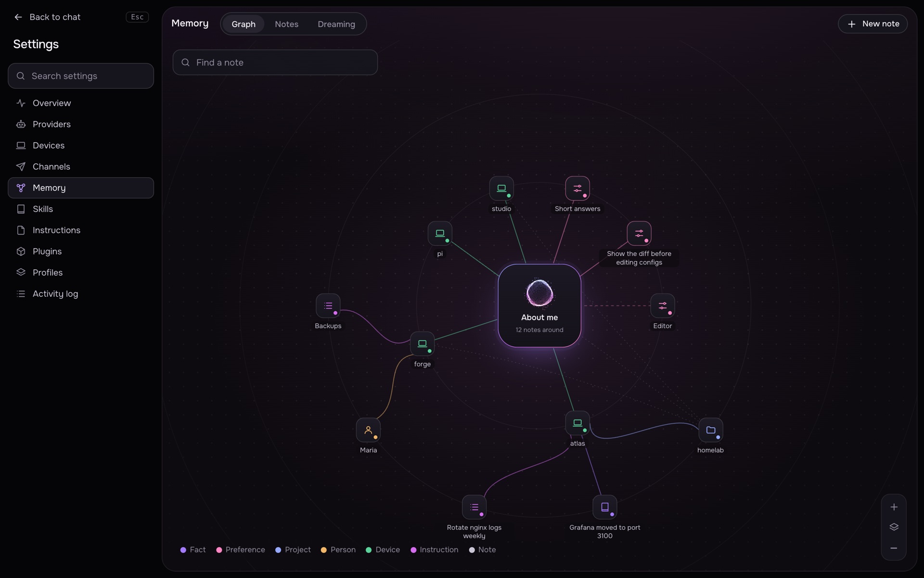Image resolution: width=924 pixels, height=578 pixels.
Task: Click the Fact legend entry
Action: click(193, 550)
